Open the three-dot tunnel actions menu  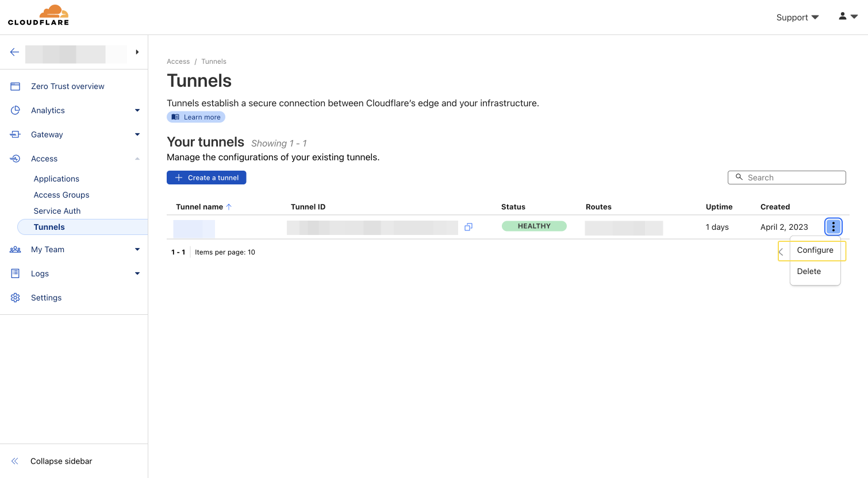(x=834, y=227)
